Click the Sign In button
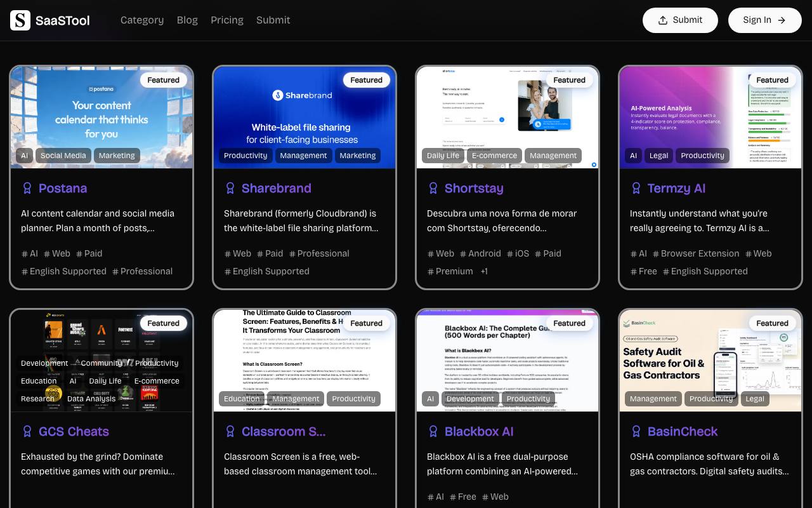The width and height of the screenshot is (812, 508). pyautogui.click(x=765, y=20)
